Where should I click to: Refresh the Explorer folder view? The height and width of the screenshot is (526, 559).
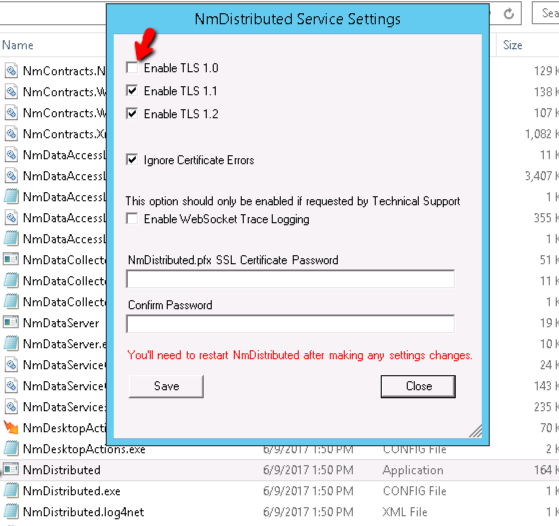(x=509, y=14)
